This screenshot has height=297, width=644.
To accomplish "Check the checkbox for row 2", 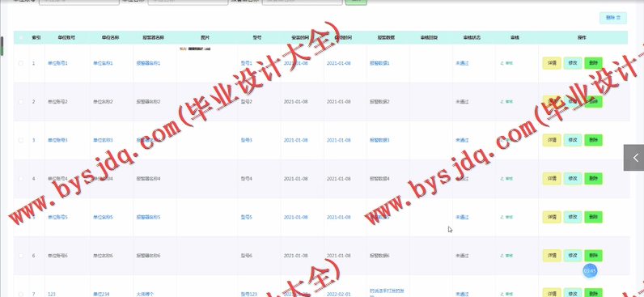I will pos(21,101).
